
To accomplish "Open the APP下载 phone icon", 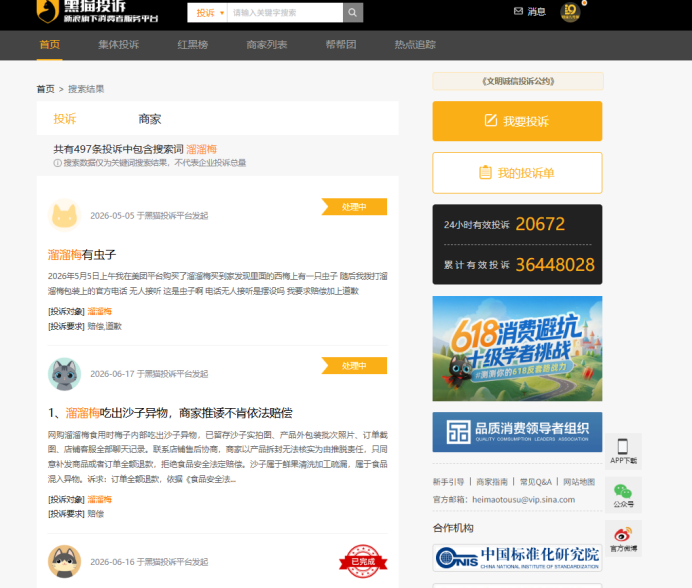I will pyautogui.click(x=623, y=446).
